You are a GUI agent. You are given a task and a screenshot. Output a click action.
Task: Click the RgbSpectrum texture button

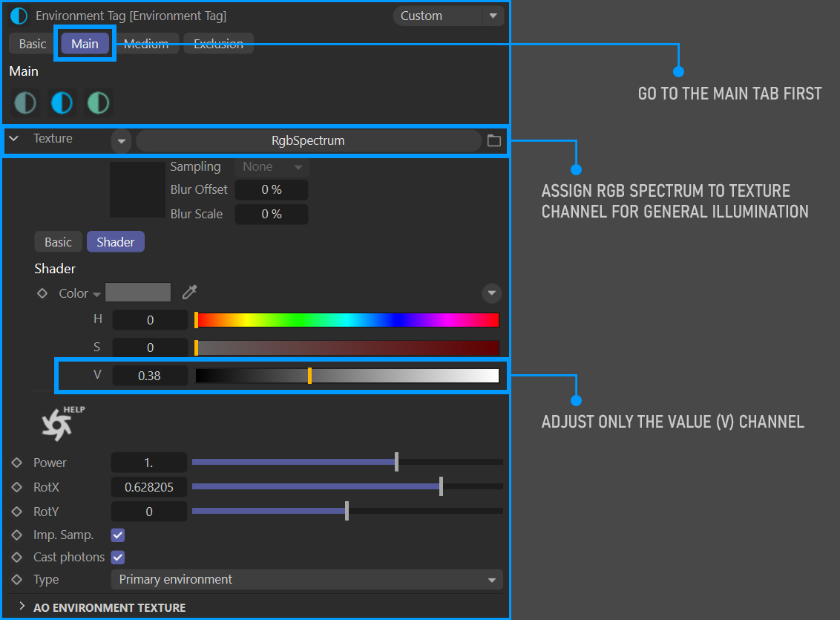tap(308, 140)
